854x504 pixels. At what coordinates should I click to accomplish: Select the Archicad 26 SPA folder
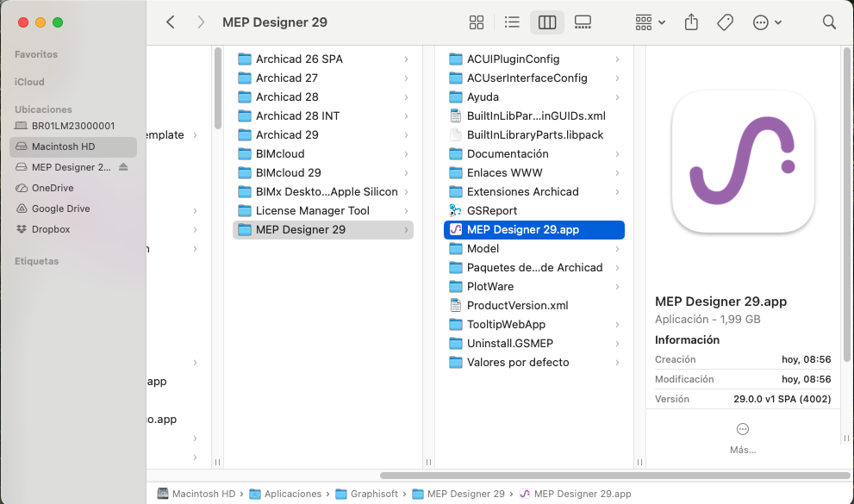(323, 59)
